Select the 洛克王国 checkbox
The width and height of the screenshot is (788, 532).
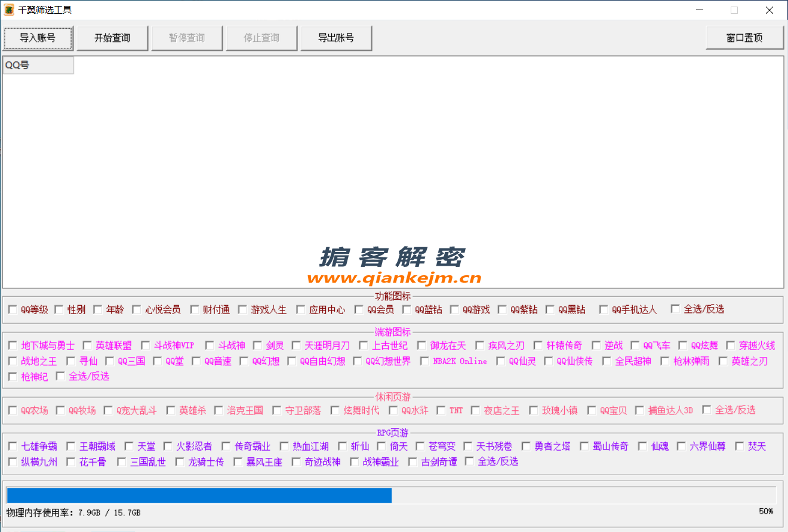coord(218,410)
